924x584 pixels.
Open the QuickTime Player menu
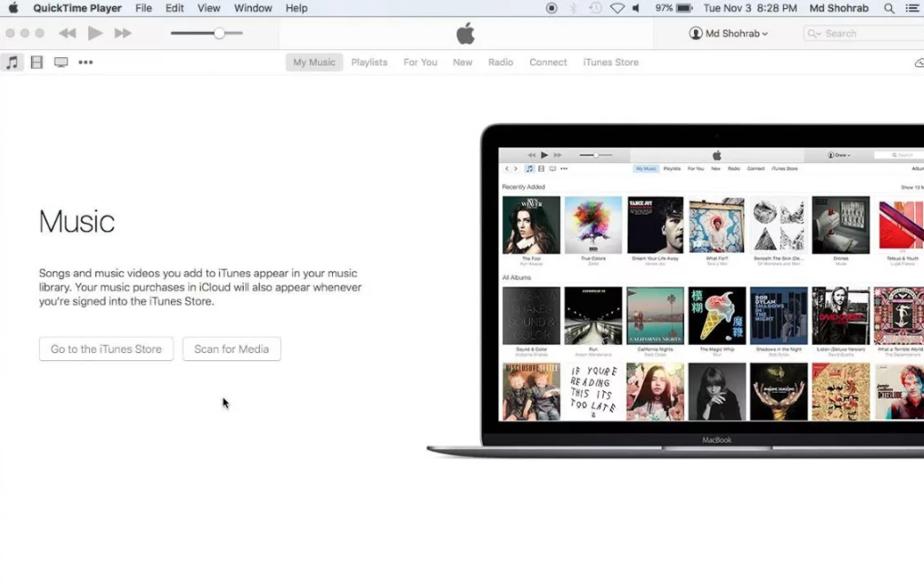point(77,8)
